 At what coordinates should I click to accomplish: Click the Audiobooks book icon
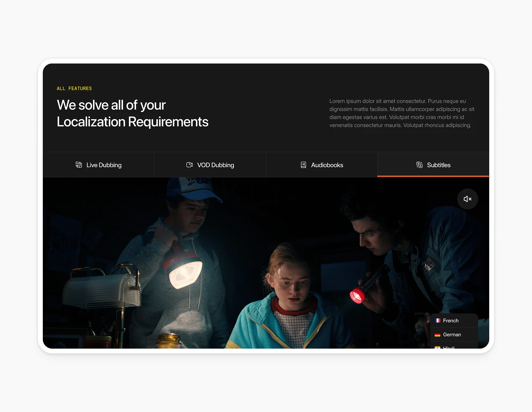coord(303,165)
